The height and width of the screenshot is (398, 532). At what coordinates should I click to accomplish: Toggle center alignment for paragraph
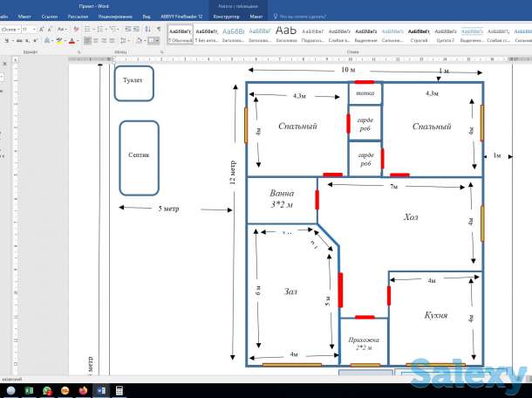pos(98,40)
